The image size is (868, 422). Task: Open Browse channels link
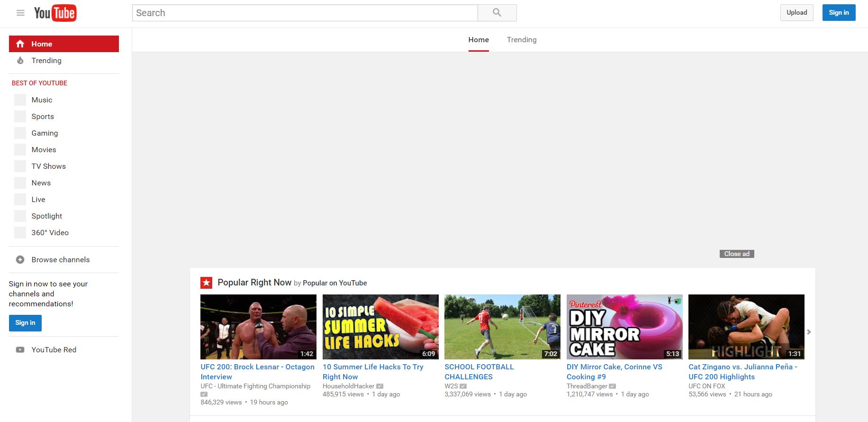(x=61, y=260)
